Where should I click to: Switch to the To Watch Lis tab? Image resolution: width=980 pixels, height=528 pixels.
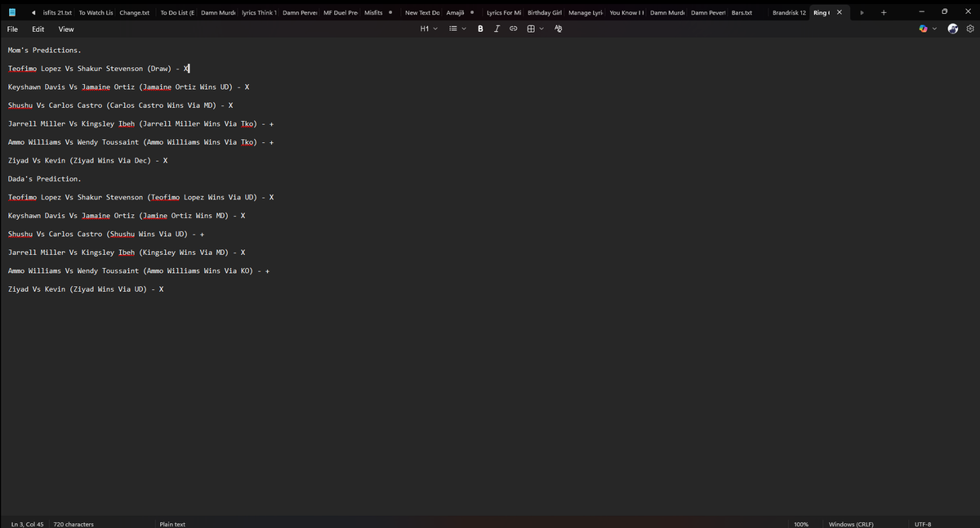(96, 12)
